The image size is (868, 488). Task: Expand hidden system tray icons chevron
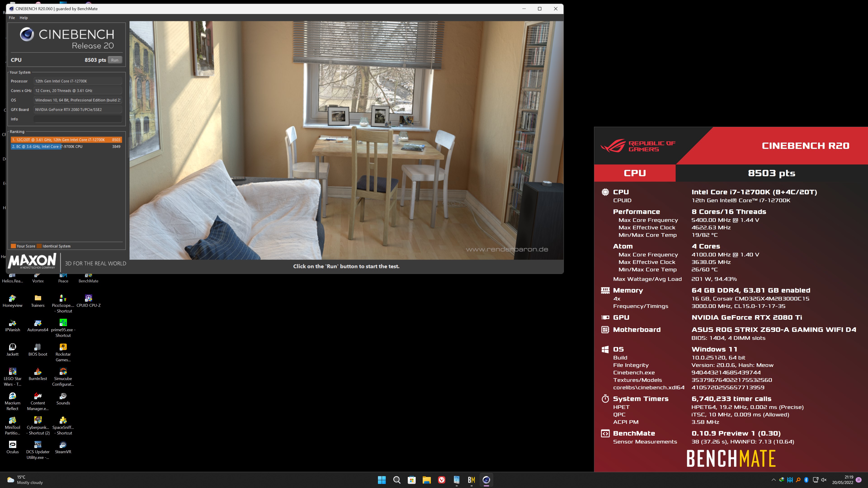(773, 480)
